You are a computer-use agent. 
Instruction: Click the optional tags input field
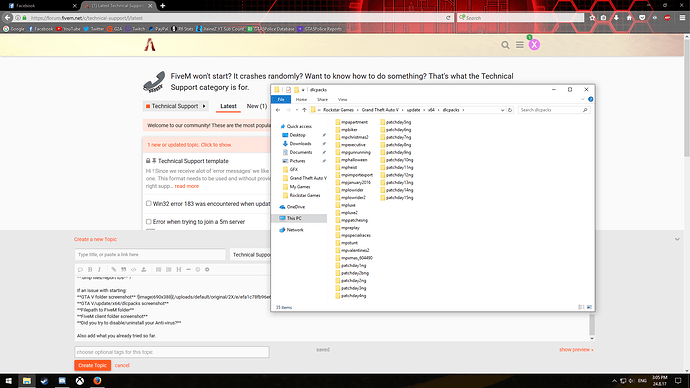(x=172, y=352)
